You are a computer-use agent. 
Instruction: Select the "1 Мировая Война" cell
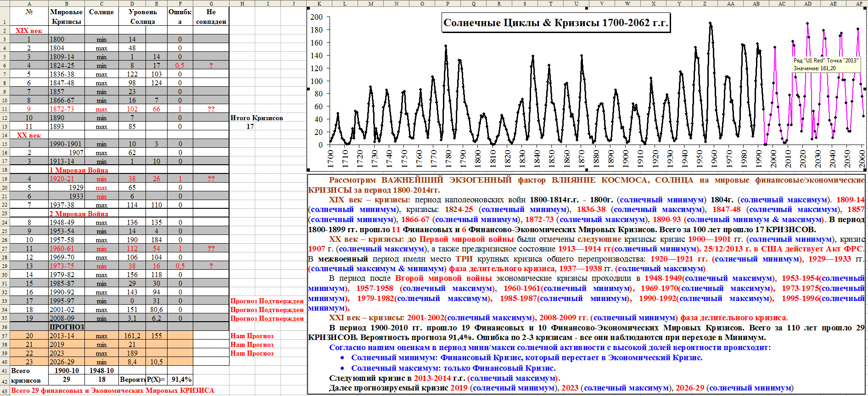point(78,170)
